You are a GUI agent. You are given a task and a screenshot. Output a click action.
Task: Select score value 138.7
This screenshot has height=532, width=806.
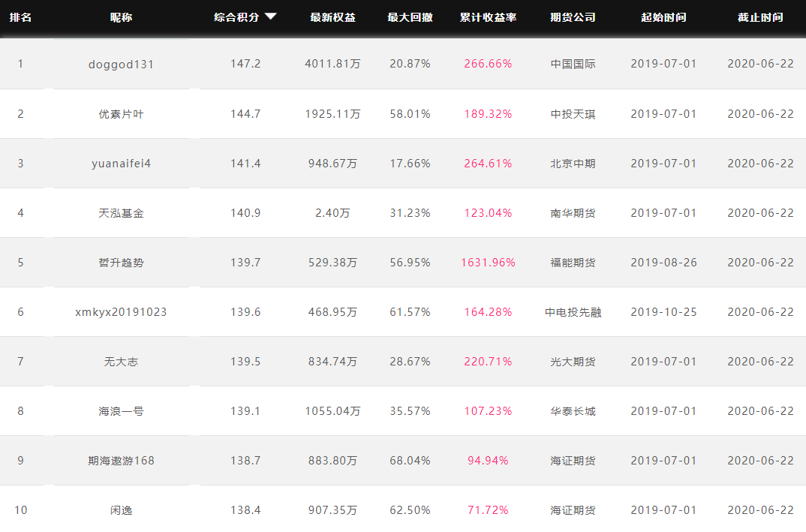click(245, 461)
